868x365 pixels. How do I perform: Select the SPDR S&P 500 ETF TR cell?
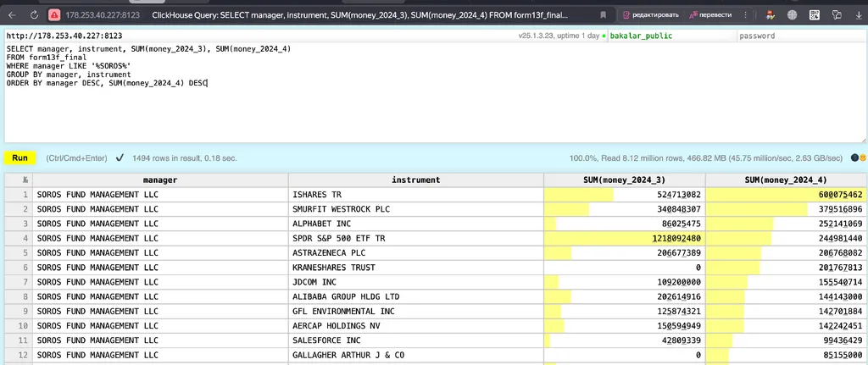415,238
